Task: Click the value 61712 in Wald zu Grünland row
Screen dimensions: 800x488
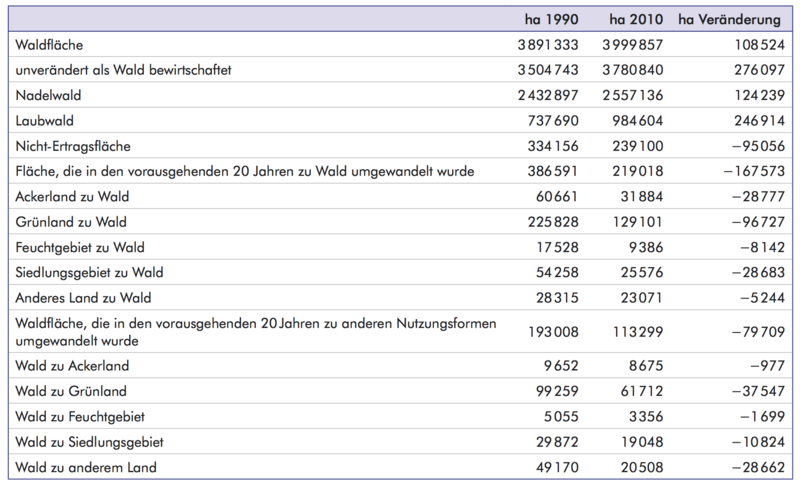Action: (642, 391)
